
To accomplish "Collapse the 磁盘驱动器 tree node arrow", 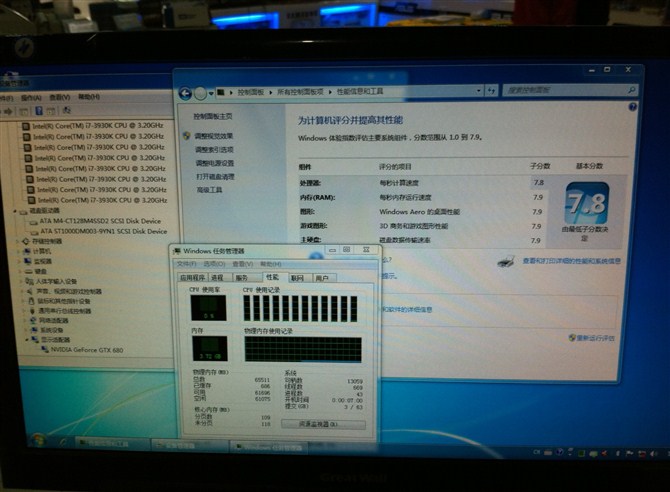I will pos(15,211).
